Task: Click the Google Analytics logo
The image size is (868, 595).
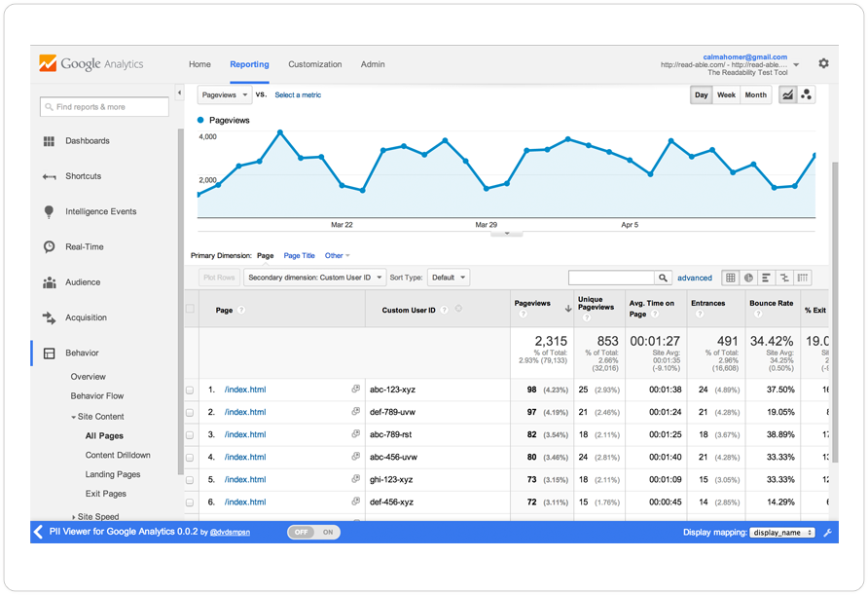Action: (x=91, y=63)
